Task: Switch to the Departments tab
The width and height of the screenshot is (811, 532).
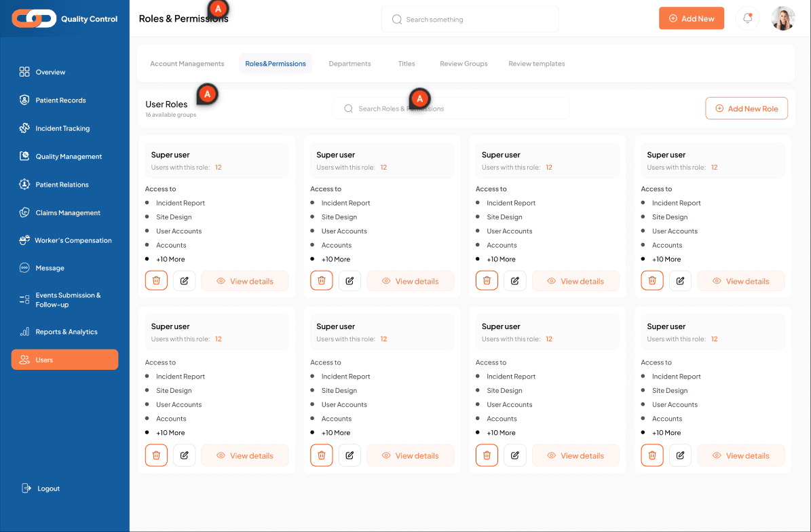Action: coord(350,64)
